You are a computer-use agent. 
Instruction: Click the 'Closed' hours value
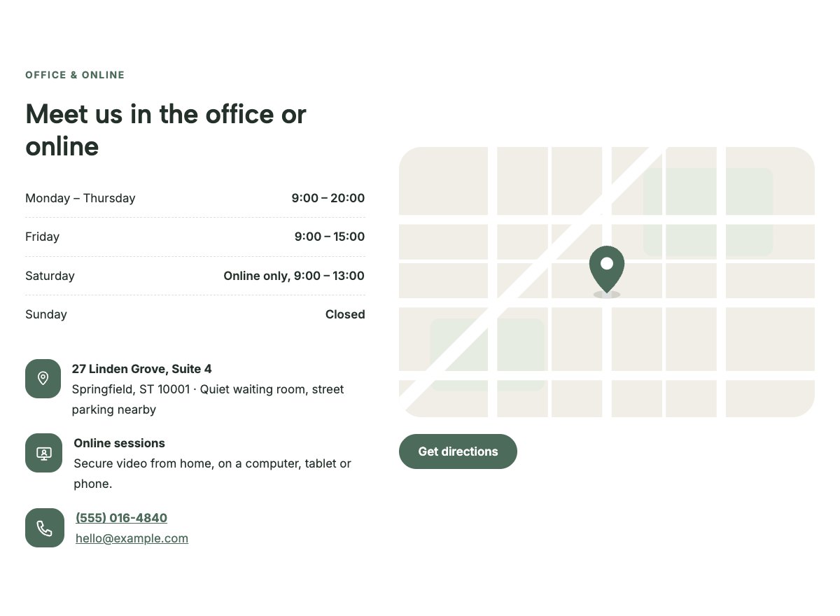(x=345, y=314)
